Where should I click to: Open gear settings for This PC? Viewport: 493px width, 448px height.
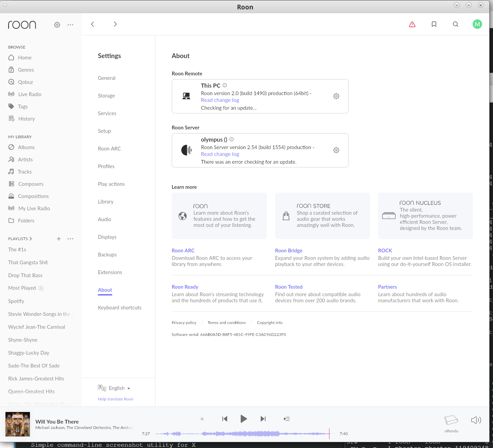pyautogui.click(x=336, y=96)
